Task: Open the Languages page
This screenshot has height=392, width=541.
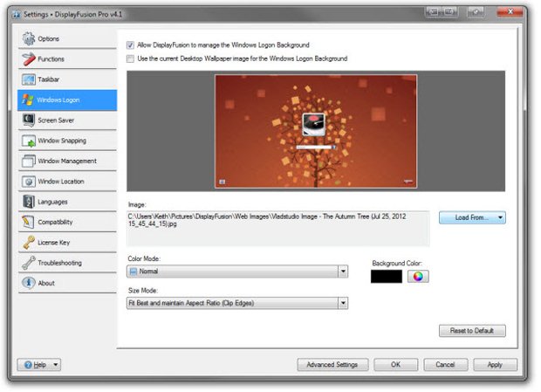Action: click(x=67, y=202)
